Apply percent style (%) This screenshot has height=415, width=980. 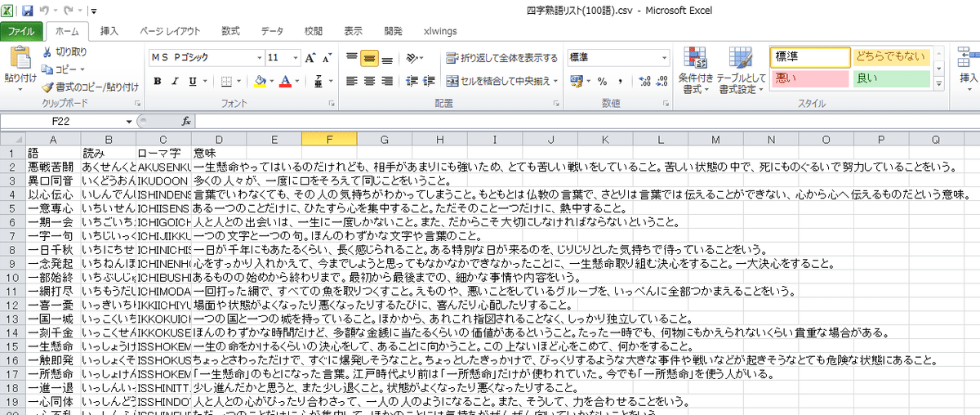tap(603, 81)
